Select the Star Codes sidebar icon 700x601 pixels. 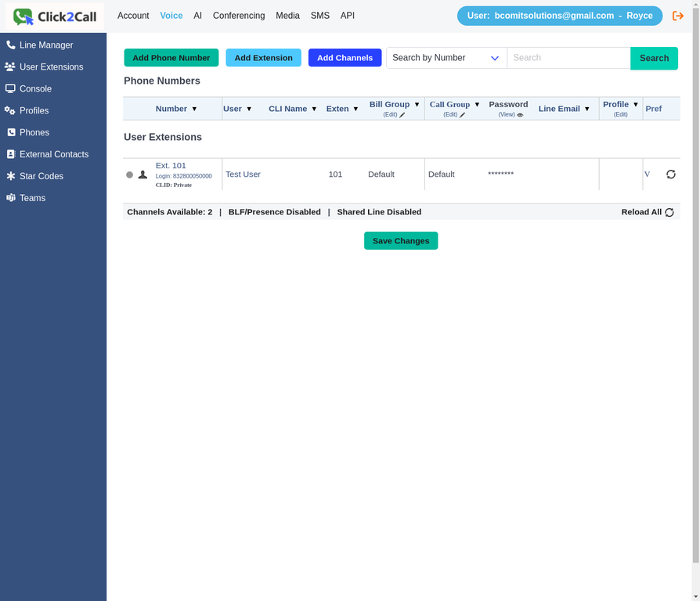tap(11, 176)
